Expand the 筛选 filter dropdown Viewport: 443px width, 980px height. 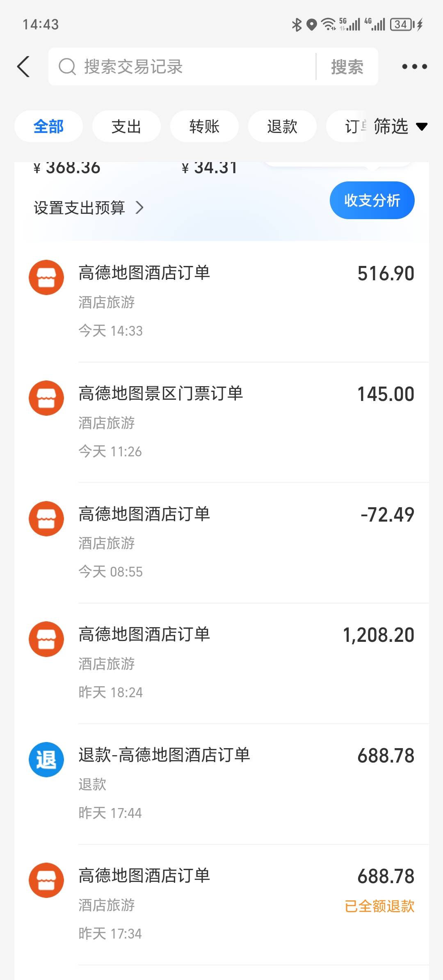point(400,126)
